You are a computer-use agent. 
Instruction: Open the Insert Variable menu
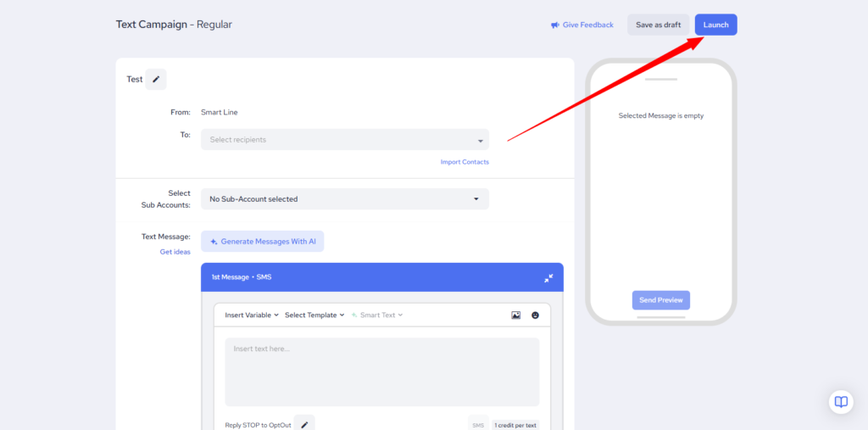[x=252, y=316]
